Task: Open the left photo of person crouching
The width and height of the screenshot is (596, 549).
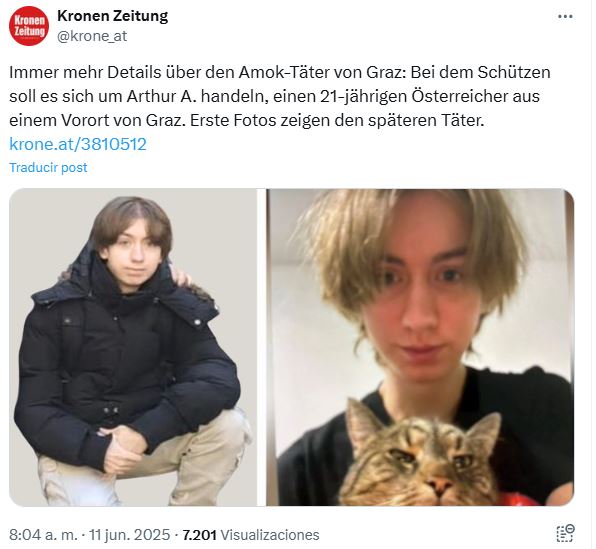Action: pyautogui.click(x=133, y=347)
